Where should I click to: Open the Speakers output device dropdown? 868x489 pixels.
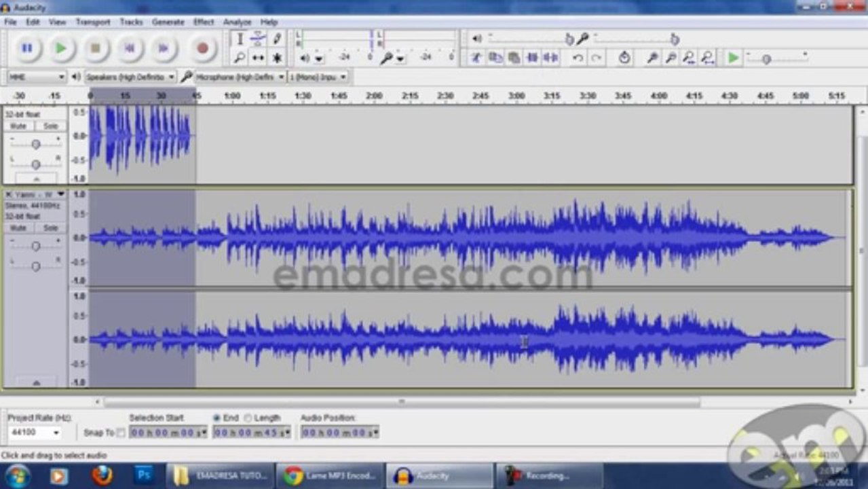click(130, 77)
